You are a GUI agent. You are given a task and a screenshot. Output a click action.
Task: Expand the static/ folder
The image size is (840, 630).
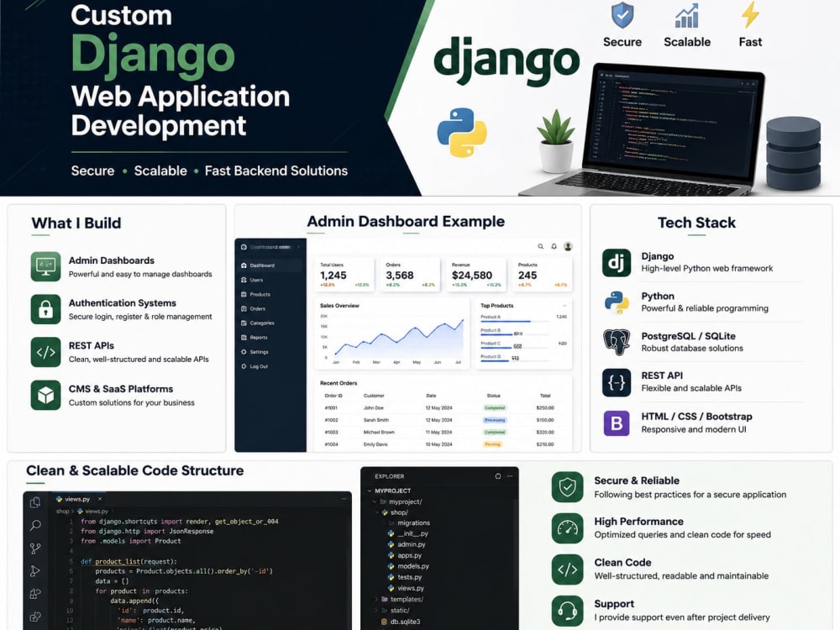tap(376, 610)
